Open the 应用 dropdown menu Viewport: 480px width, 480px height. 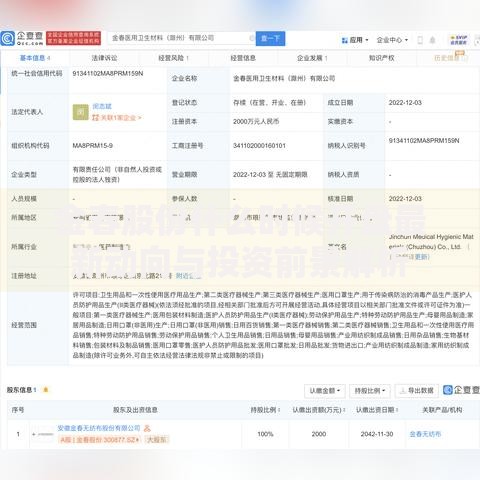click(355, 40)
